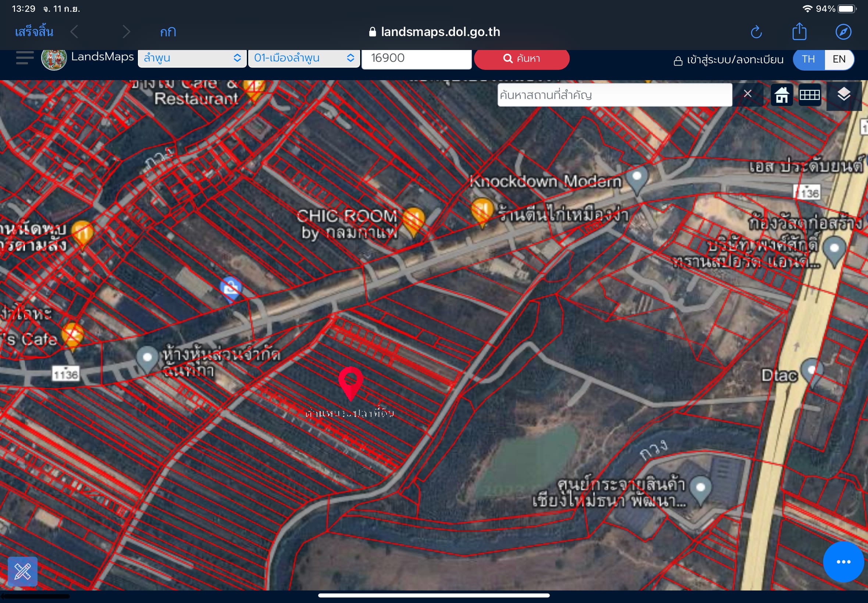Clear place search with the X button
Screen dimensions: 868x603
pos(747,94)
